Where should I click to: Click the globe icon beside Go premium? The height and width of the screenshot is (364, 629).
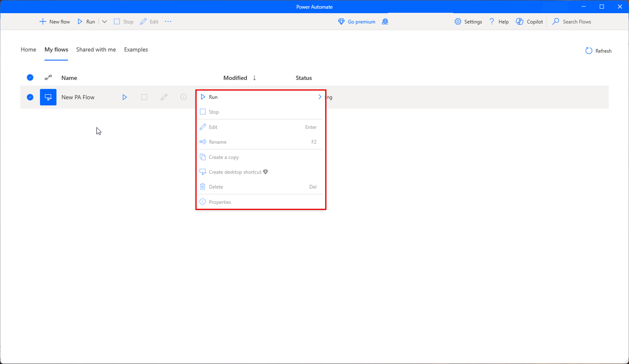[x=385, y=22]
